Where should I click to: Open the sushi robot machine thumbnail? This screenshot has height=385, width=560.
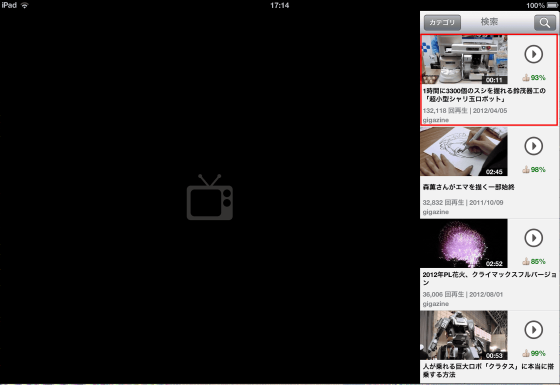click(464, 60)
